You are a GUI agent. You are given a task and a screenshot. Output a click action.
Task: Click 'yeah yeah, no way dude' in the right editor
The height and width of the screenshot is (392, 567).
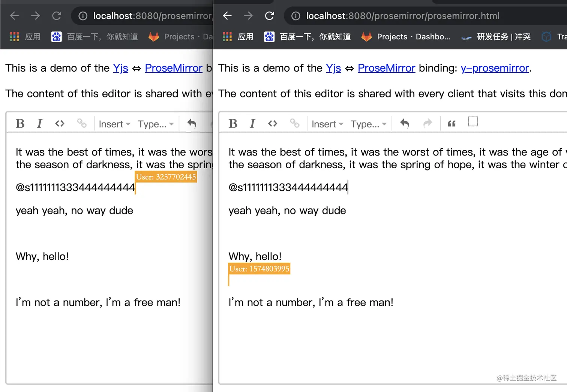(287, 211)
